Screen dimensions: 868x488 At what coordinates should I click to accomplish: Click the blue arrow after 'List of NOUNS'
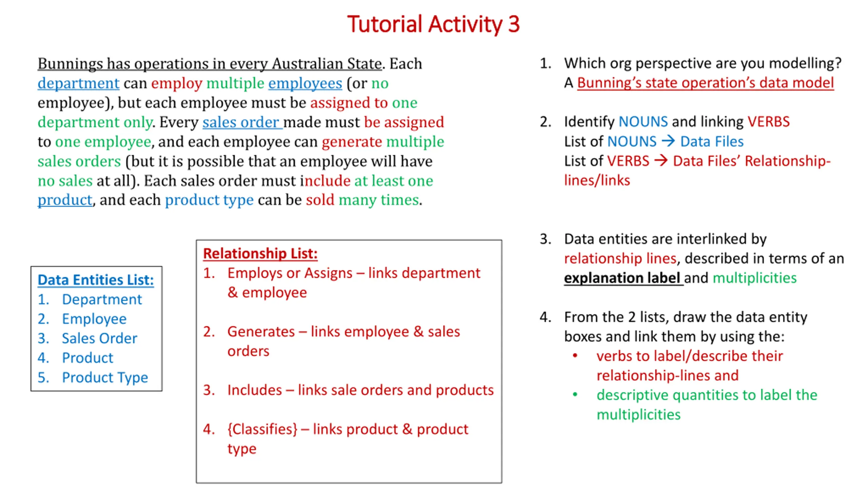[668, 141]
